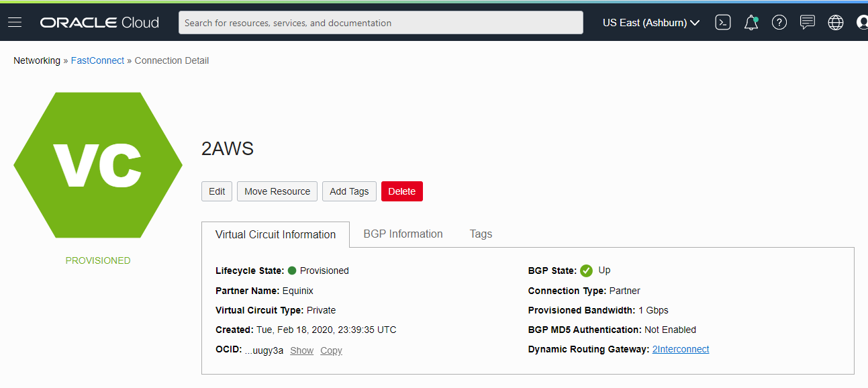Edit the 2AWS virtual circuit
This screenshot has height=388, width=868.
pyautogui.click(x=216, y=191)
